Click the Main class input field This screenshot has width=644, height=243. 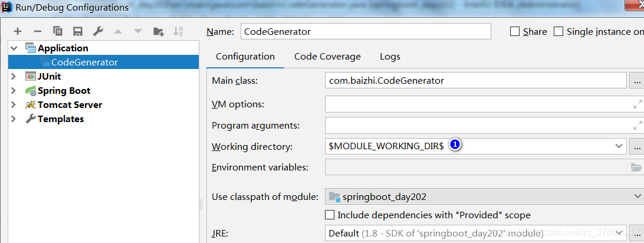pyautogui.click(x=475, y=81)
